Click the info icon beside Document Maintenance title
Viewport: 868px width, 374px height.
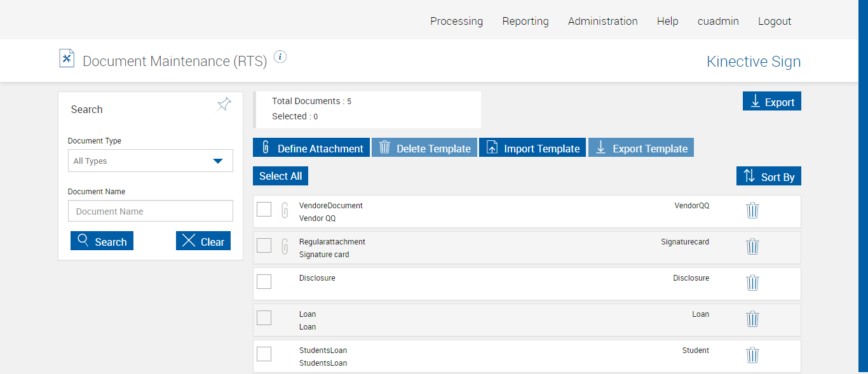pyautogui.click(x=280, y=57)
